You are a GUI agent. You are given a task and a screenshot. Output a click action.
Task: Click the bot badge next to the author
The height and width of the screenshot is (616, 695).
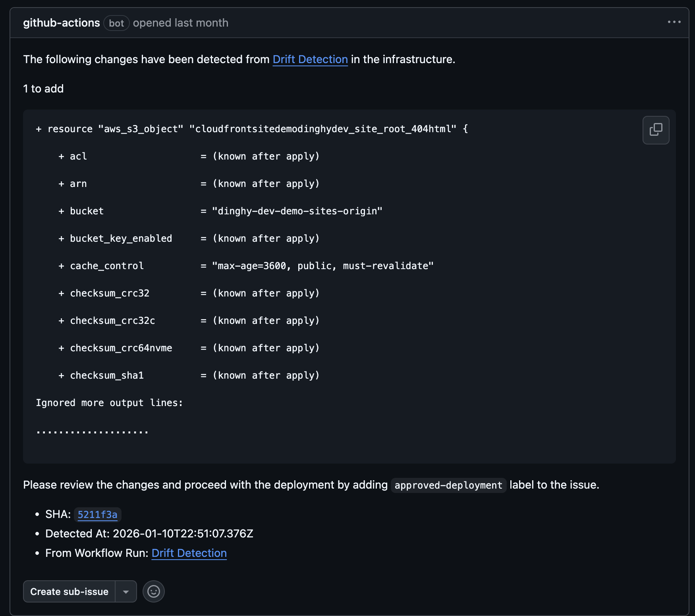pyautogui.click(x=116, y=23)
